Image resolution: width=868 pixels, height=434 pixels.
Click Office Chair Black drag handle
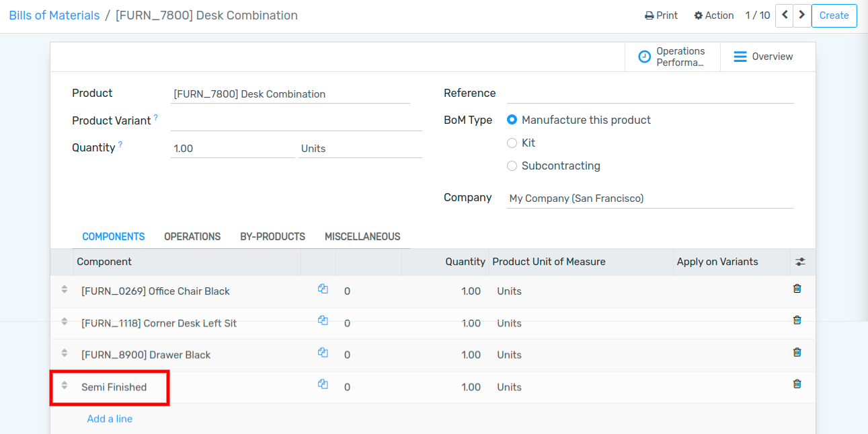(x=65, y=289)
